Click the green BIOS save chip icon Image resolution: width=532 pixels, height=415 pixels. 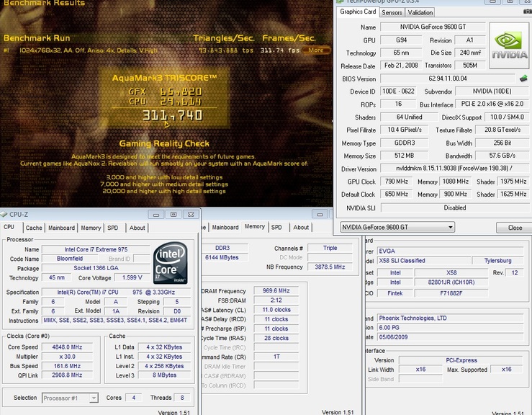(523, 79)
